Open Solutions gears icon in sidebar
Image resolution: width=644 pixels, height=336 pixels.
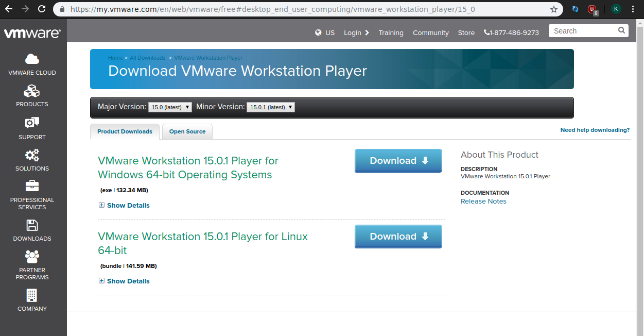(x=32, y=155)
